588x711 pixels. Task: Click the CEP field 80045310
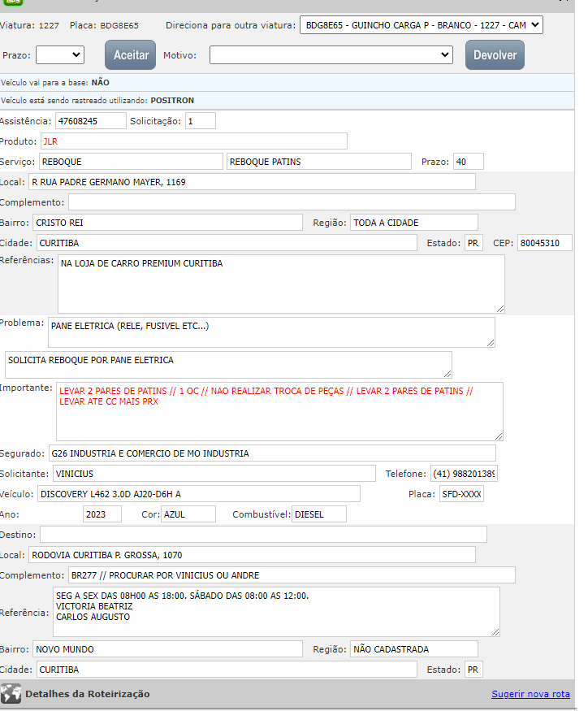tap(545, 243)
